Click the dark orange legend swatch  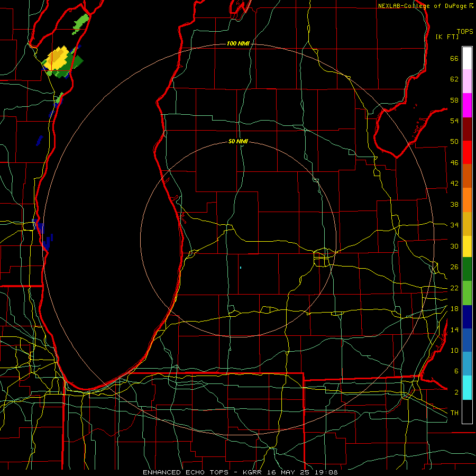pyautogui.click(x=467, y=176)
